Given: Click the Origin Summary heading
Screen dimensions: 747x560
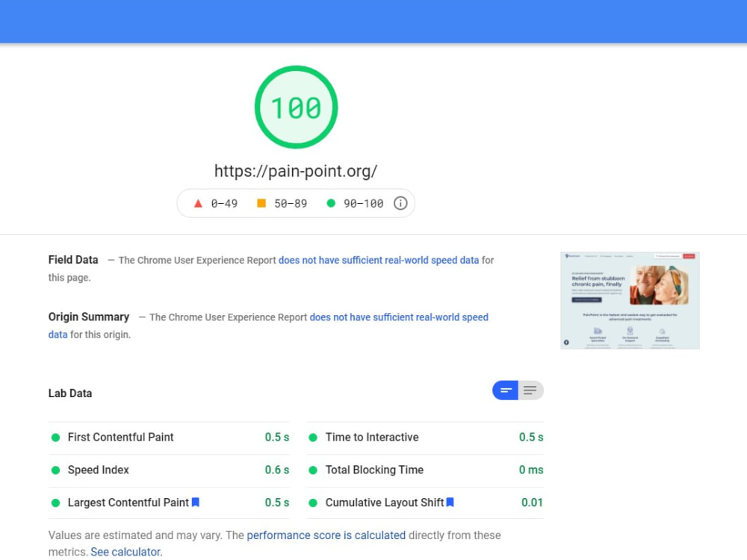Looking at the screenshot, I should click(89, 317).
